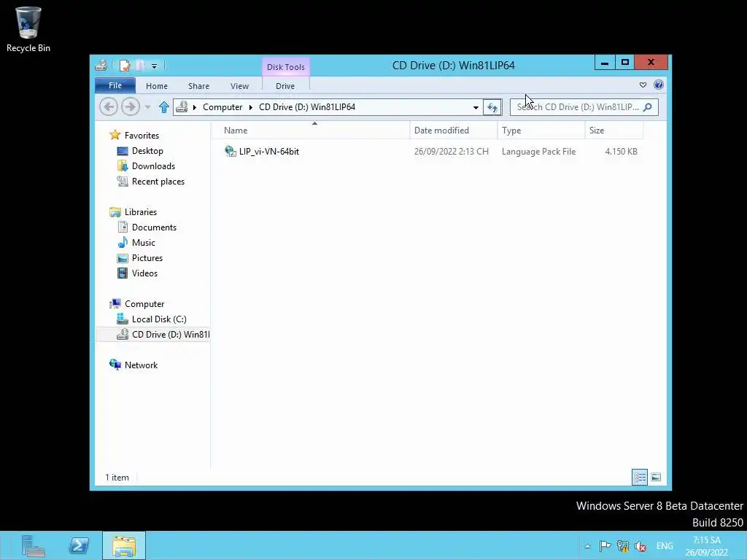Select the LIP_vi-VN-64bit file name

coord(269,152)
